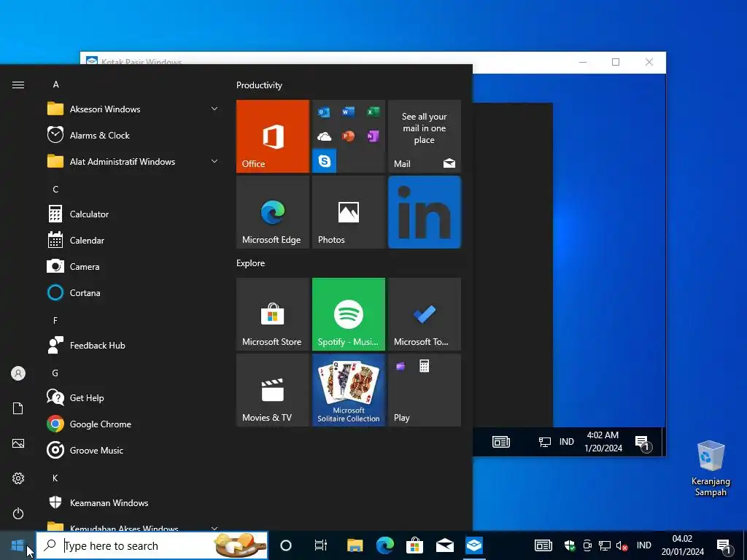The image size is (747, 560).
Task: Launch Cortana from app list
Action: click(x=133, y=293)
